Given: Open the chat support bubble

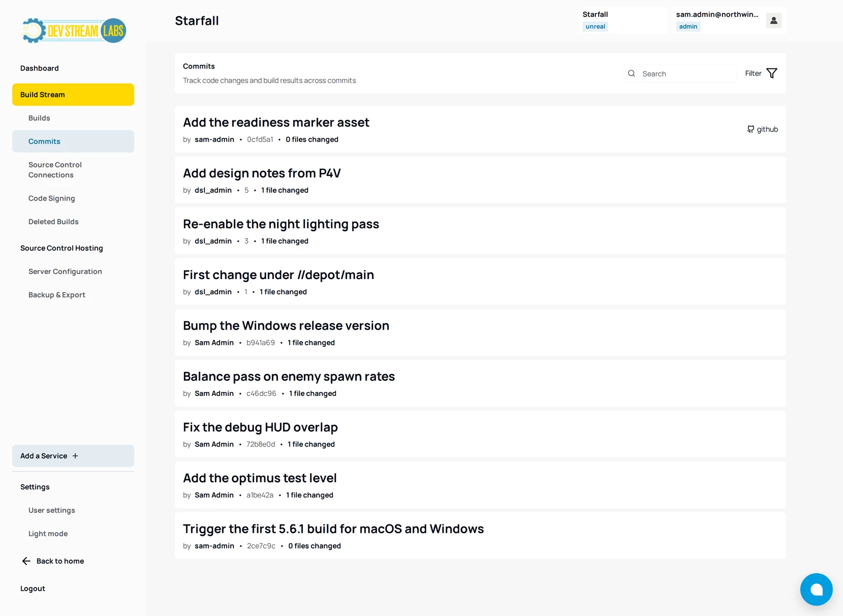Looking at the screenshot, I should [x=816, y=589].
